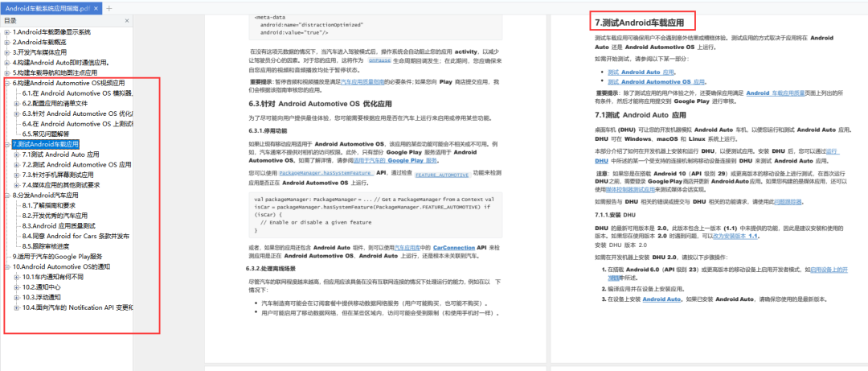
Task: Click the PackageManager.hasSystemFeature API link
Action: (x=325, y=174)
